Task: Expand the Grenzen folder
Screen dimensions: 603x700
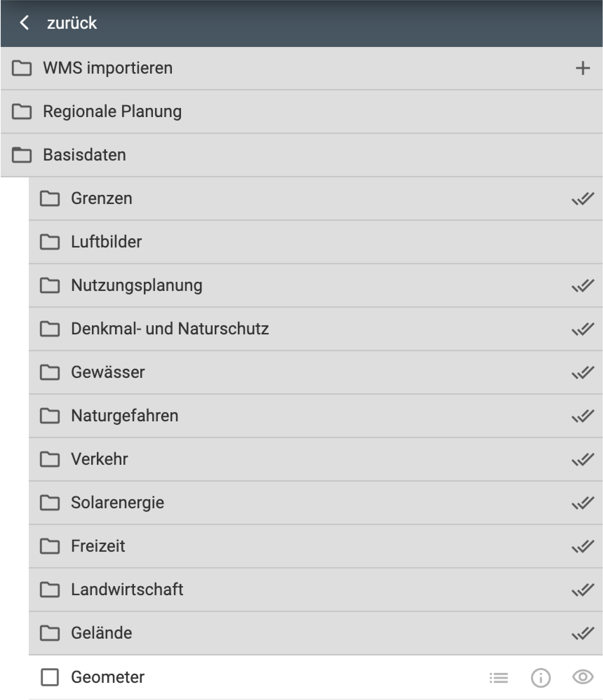Action: point(101,198)
